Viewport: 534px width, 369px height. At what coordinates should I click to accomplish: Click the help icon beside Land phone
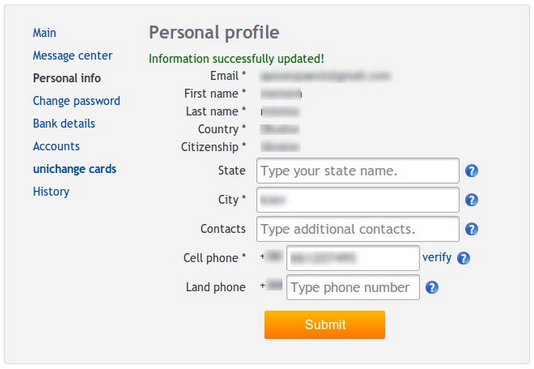(x=432, y=288)
